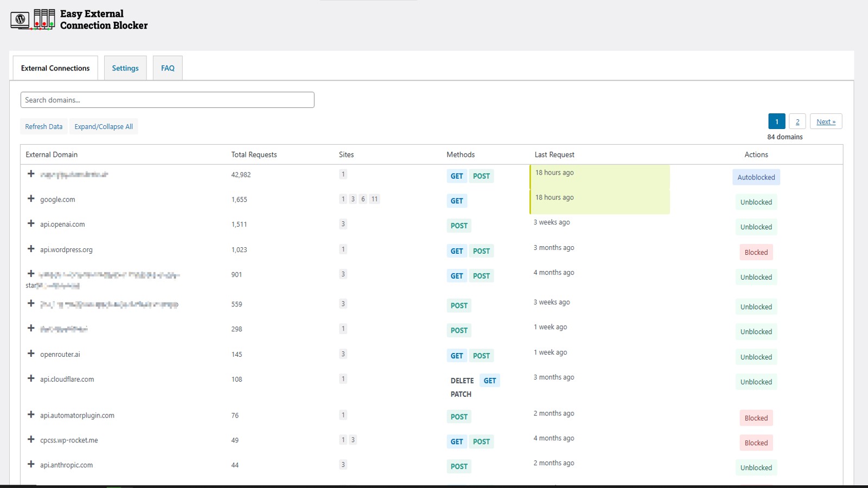Focus the Search domains input field
This screenshot has height=488, width=868.
click(x=167, y=100)
